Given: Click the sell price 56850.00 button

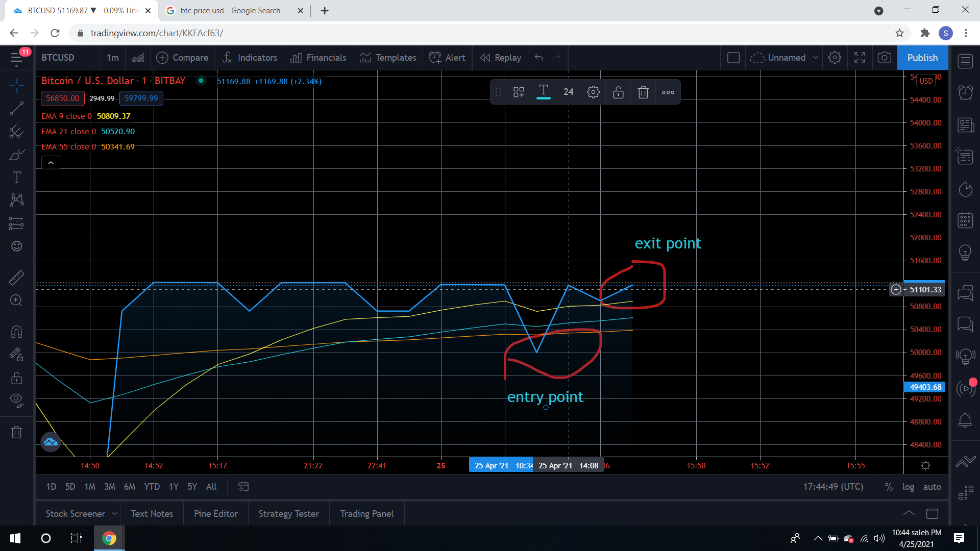Looking at the screenshot, I should point(63,98).
